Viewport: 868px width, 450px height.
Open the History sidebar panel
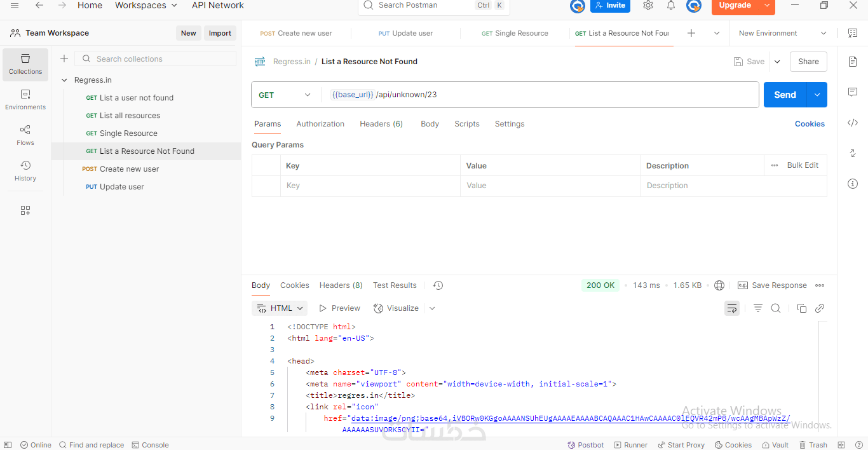pyautogui.click(x=25, y=170)
